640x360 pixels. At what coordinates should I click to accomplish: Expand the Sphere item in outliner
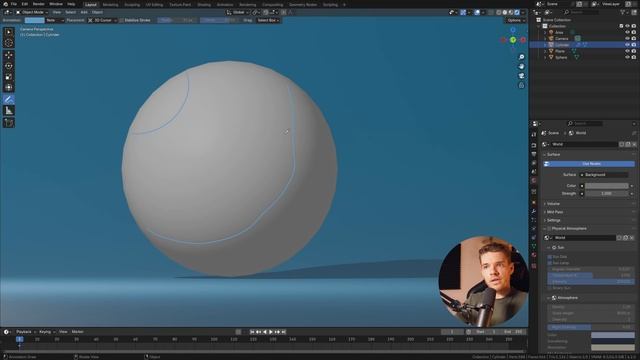coord(545,58)
